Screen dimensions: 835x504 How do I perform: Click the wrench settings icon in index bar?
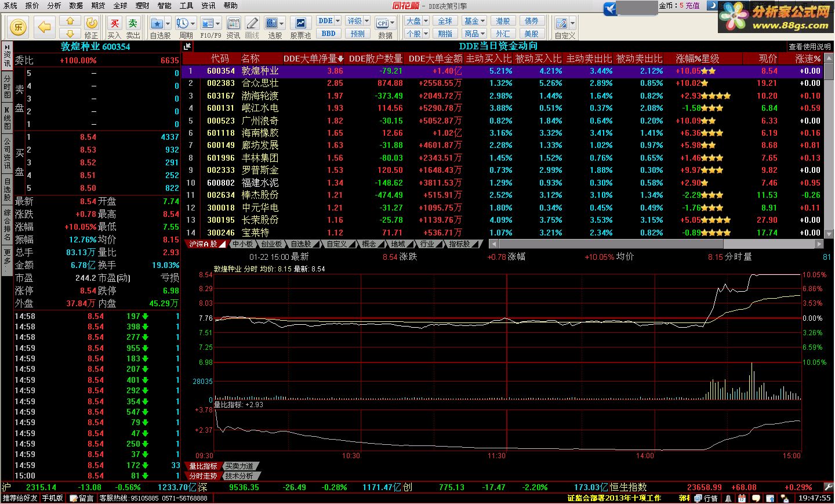[x=828, y=487]
